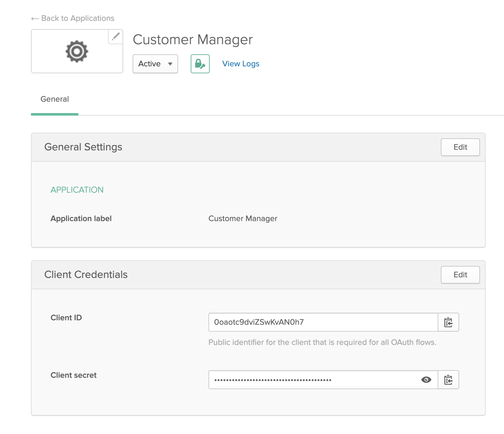504x434 pixels.
Task: Click the Customer Manager page title
Action: tap(193, 40)
